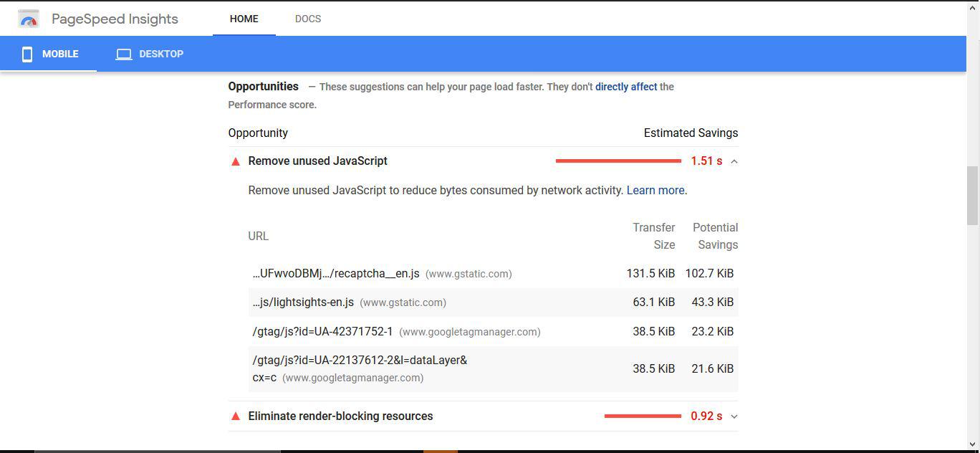Click the 21.6 KiB potential savings cell
This screenshot has height=453, width=980.
point(712,369)
